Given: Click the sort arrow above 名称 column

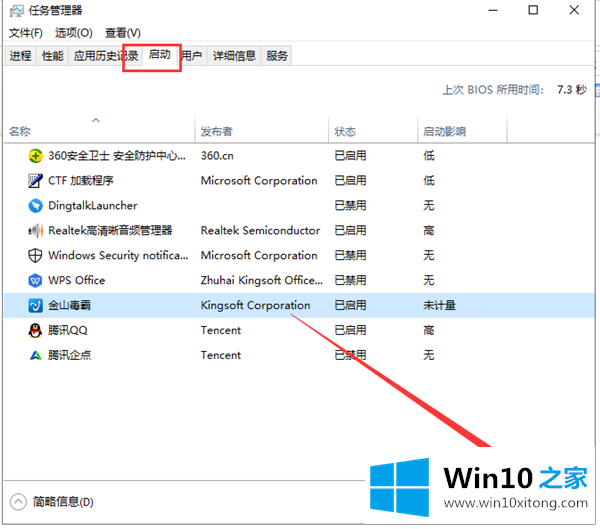Looking at the screenshot, I should pos(96,120).
